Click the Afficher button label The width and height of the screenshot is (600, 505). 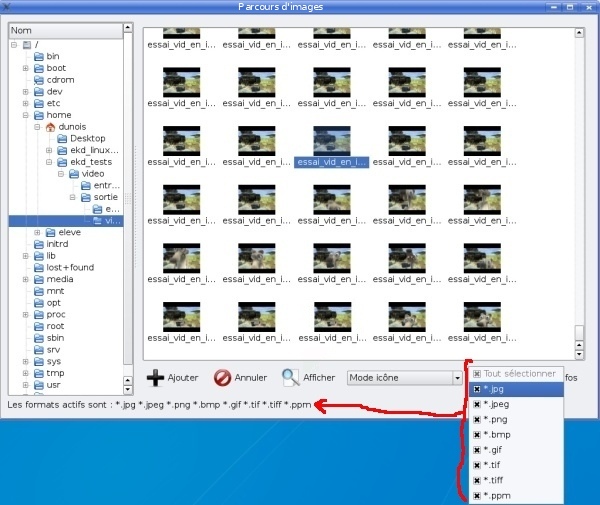click(319, 378)
